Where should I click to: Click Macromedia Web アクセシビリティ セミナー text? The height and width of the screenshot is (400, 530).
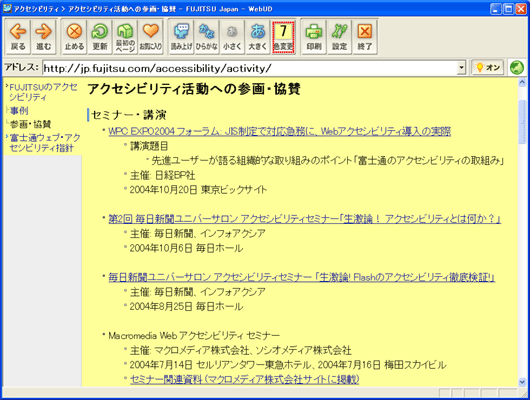tap(194, 335)
